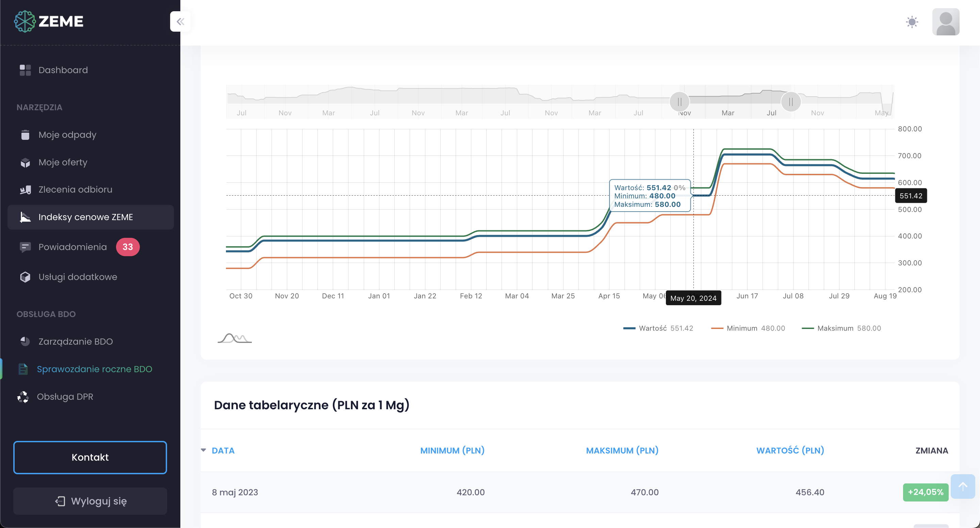The height and width of the screenshot is (528, 980).
Task: Toggle Wartość series in chart legend
Action: click(652, 328)
